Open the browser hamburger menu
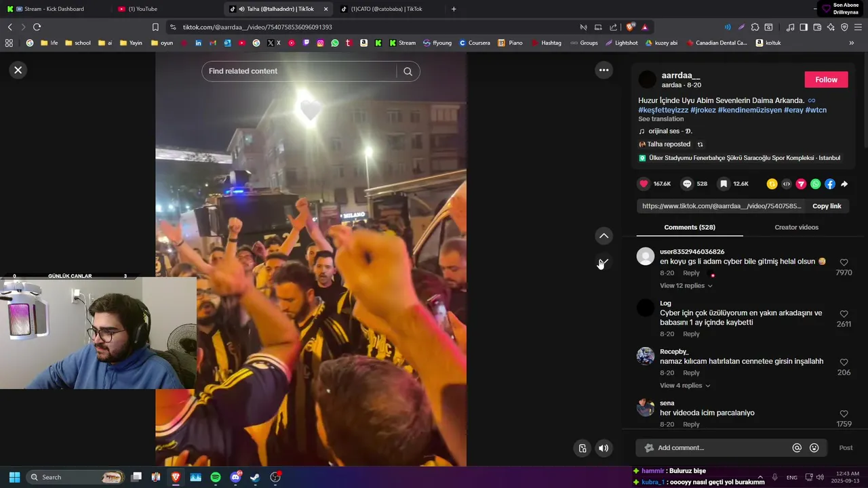Screen dimensions: 868x488 (x=858, y=27)
